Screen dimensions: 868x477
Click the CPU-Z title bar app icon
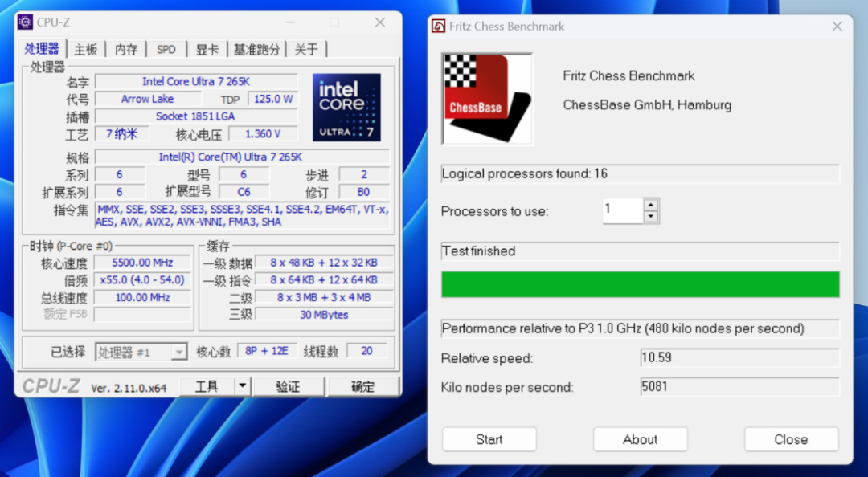pos(26,22)
